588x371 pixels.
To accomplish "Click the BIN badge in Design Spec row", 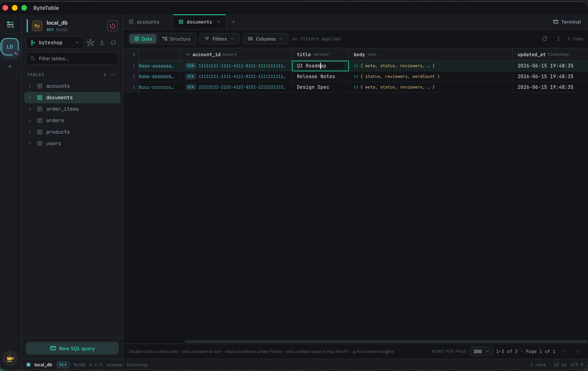I will [191, 87].
